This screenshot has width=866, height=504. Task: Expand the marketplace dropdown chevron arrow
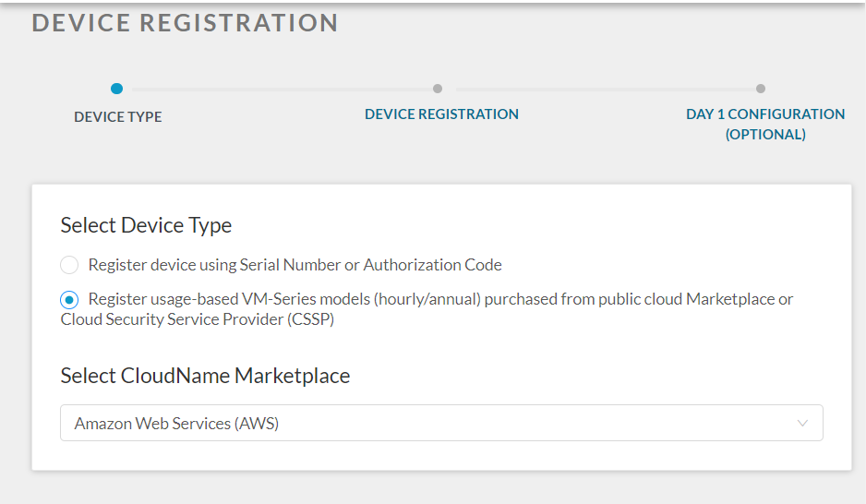(x=801, y=424)
